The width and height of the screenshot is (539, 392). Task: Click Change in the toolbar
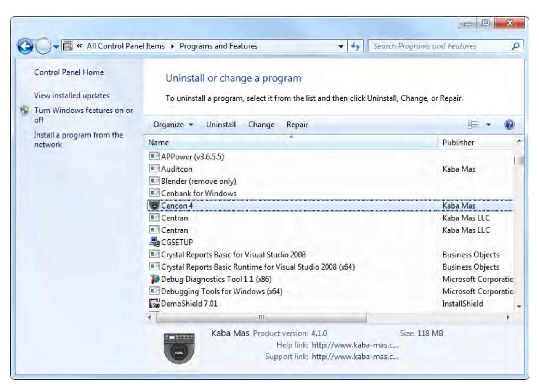point(261,125)
